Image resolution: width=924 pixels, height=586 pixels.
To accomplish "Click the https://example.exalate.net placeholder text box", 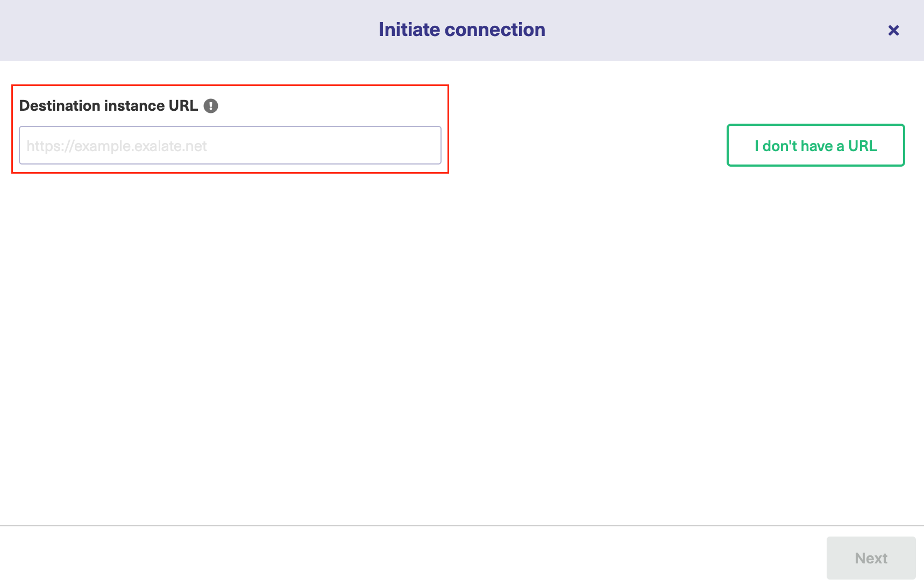I will (230, 145).
